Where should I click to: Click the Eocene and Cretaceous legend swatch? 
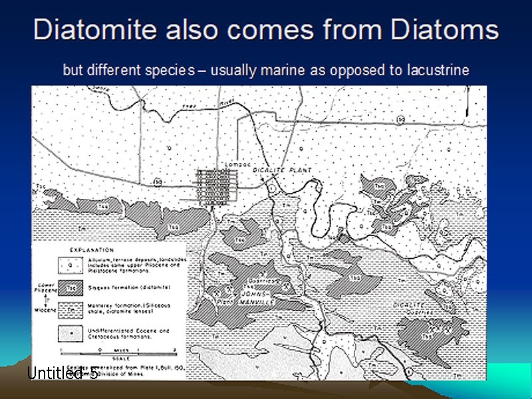click(70, 334)
